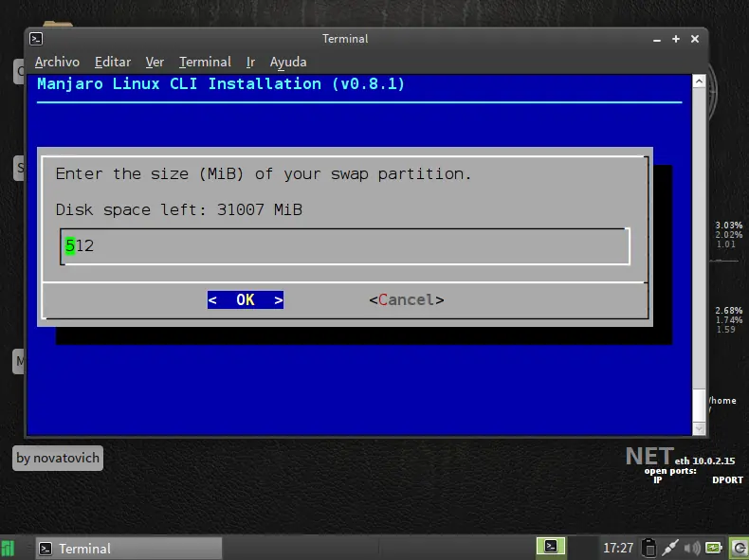Confirm the swap size with OK
This screenshot has width=749, height=560.
245,299
